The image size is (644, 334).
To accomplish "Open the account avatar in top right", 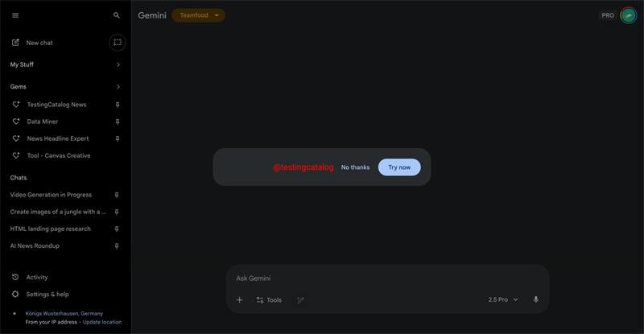I will click(629, 15).
